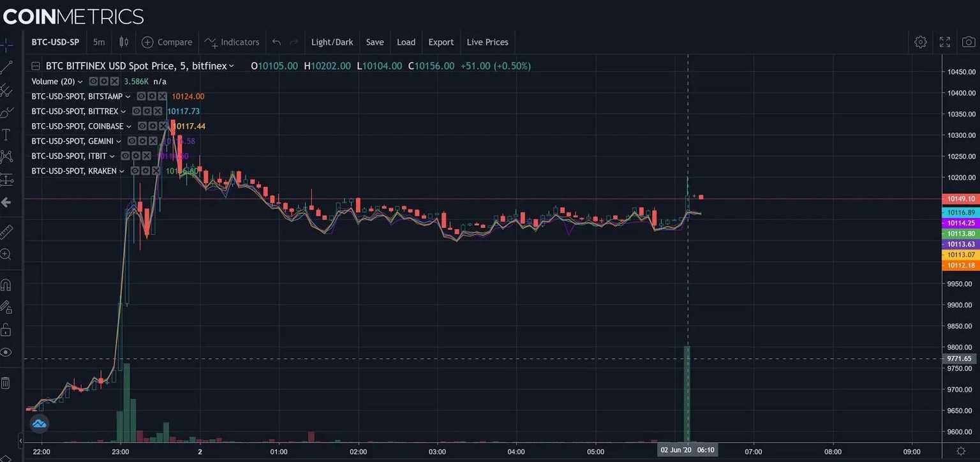This screenshot has width=980, height=462.
Task: Hide the Volume indicator
Action: tap(93, 81)
